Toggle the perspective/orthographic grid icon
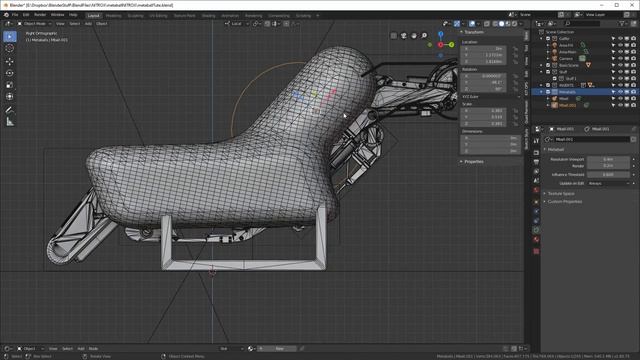The image size is (640, 360). [393, 36]
